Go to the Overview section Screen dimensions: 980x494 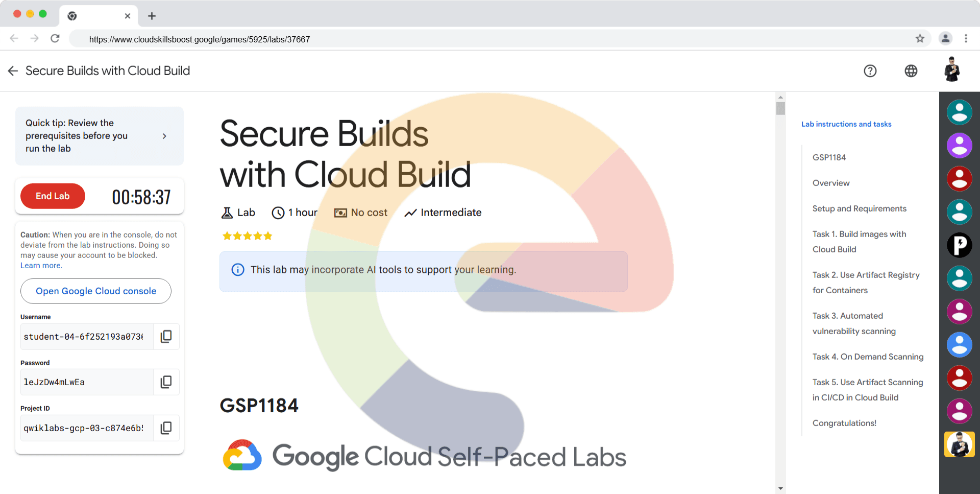pos(831,183)
